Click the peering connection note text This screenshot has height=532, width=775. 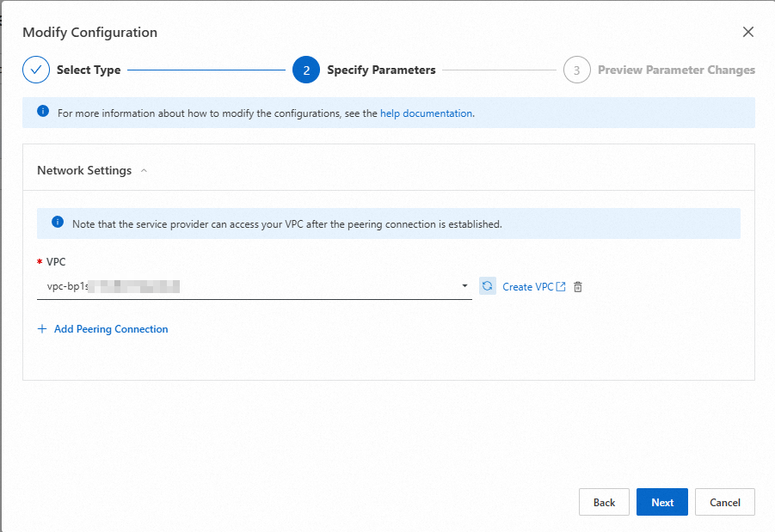coord(287,224)
